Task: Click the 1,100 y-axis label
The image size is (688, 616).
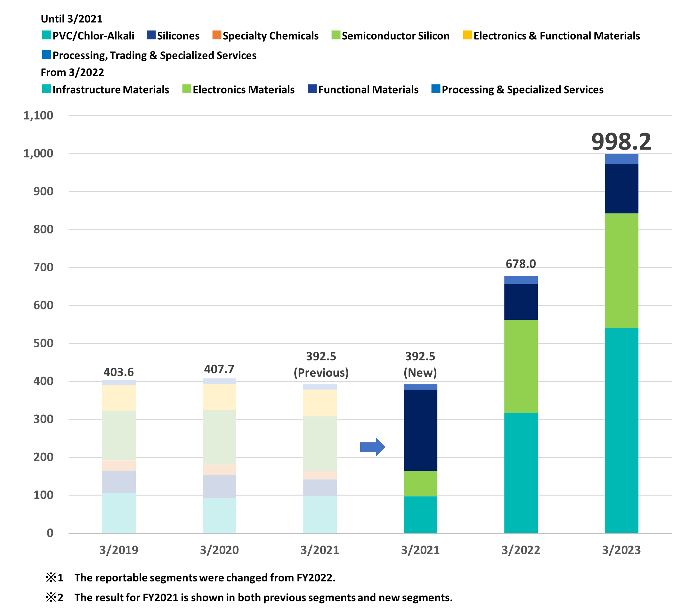Action: coord(38,115)
